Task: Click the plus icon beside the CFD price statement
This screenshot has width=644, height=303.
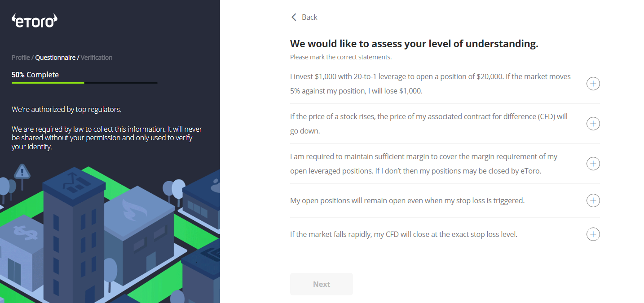Action: point(593,124)
